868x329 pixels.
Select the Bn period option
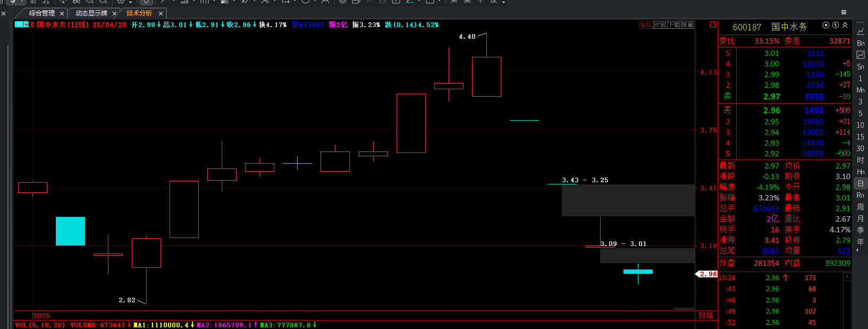tap(861, 43)
